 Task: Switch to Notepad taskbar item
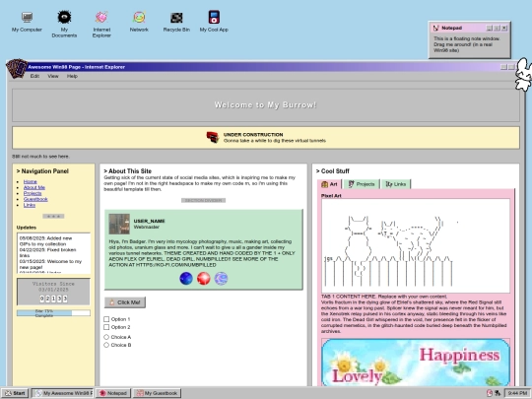coord(113,393)
